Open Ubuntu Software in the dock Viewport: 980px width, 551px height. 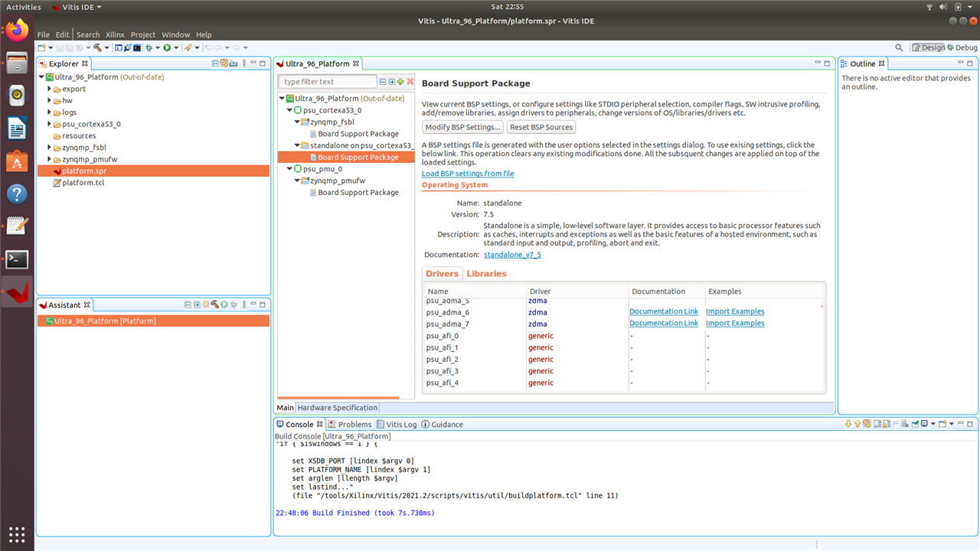click(17, 161)
